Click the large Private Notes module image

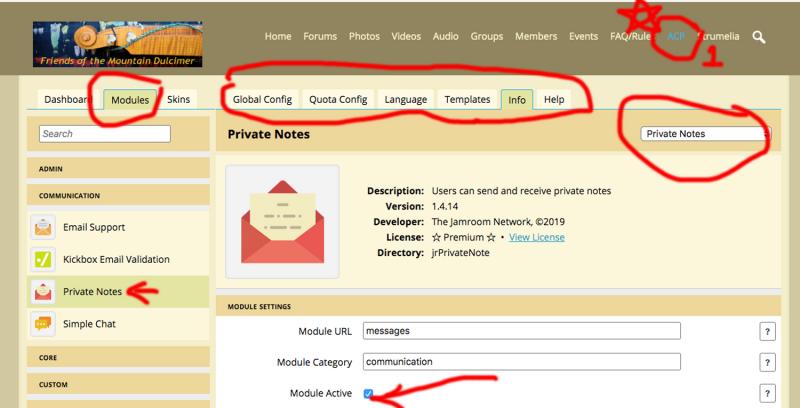tap(283, 222)
